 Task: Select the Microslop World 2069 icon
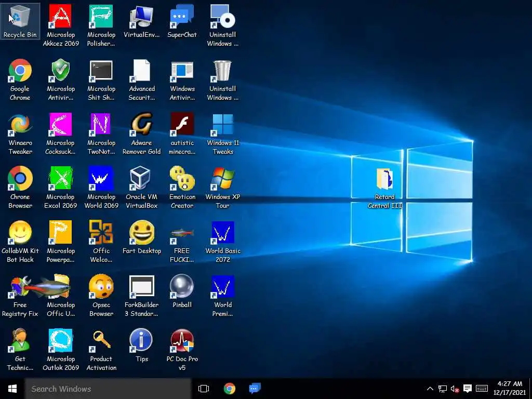pyautogui.click(x=101, y=187)
